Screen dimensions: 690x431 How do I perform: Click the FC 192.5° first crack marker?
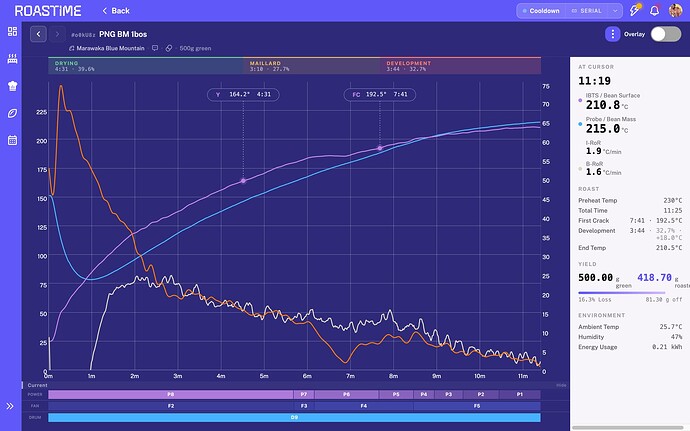click(380, 94)
